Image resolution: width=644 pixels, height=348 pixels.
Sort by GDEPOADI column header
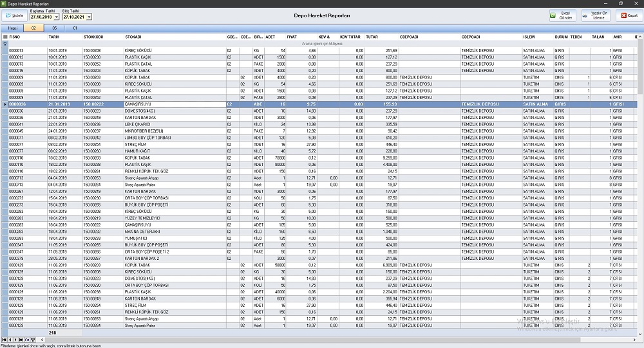(x=491, y=37)
